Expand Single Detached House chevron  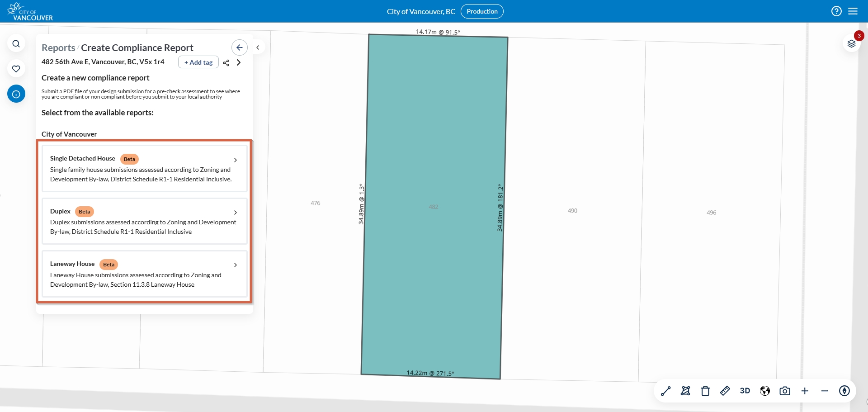pyautogui.click(x=236, y=160)
